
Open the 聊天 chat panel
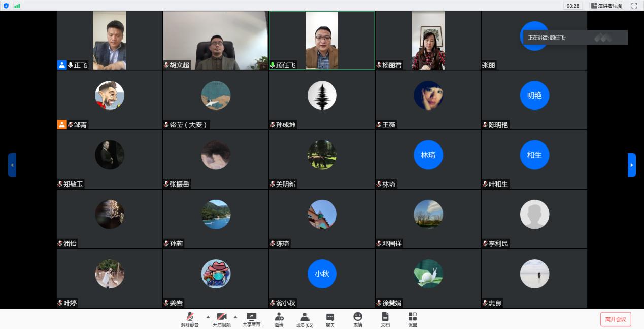pyautogui.click(x=330, y=318)
